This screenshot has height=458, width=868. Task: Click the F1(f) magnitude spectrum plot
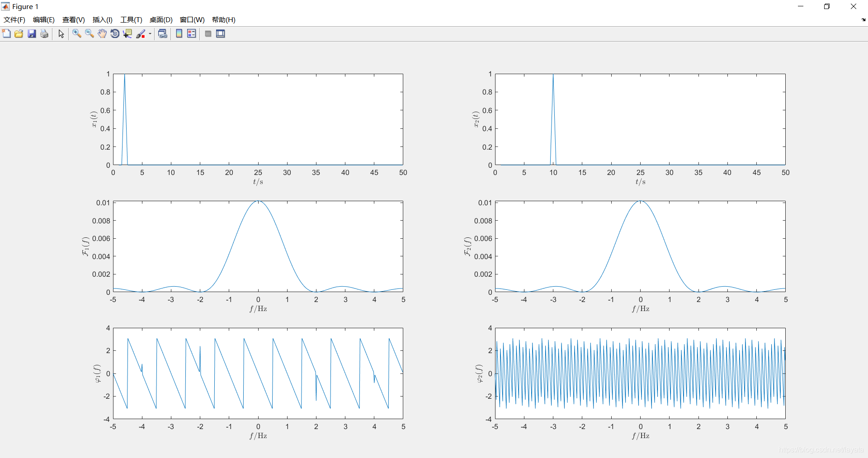point(258,246)
